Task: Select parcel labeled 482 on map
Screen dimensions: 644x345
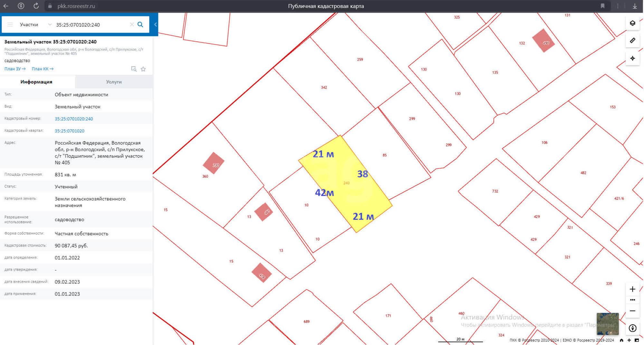Action: click(x=583, y=173)
